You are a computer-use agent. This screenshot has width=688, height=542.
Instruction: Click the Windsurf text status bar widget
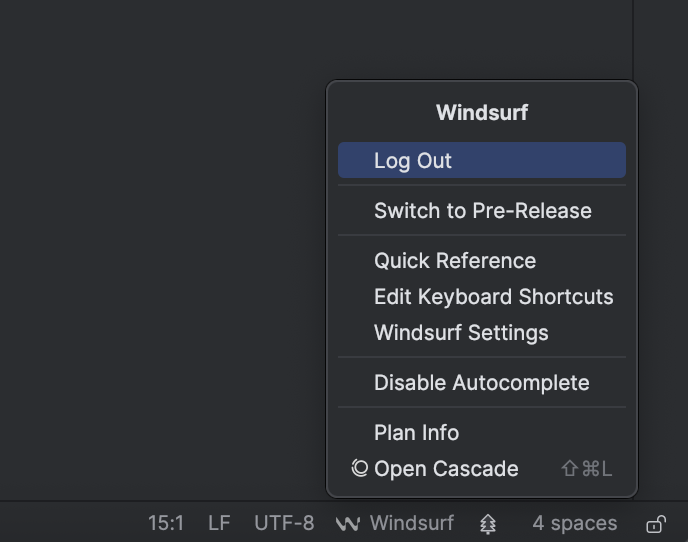(x=411, y=523)
